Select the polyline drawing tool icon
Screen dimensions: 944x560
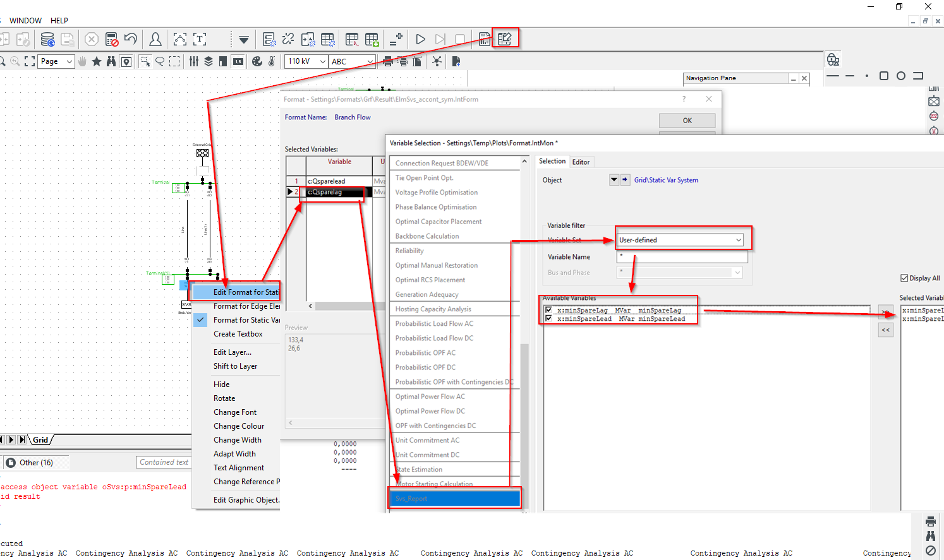pyautogui.click(x=180, y=39)
